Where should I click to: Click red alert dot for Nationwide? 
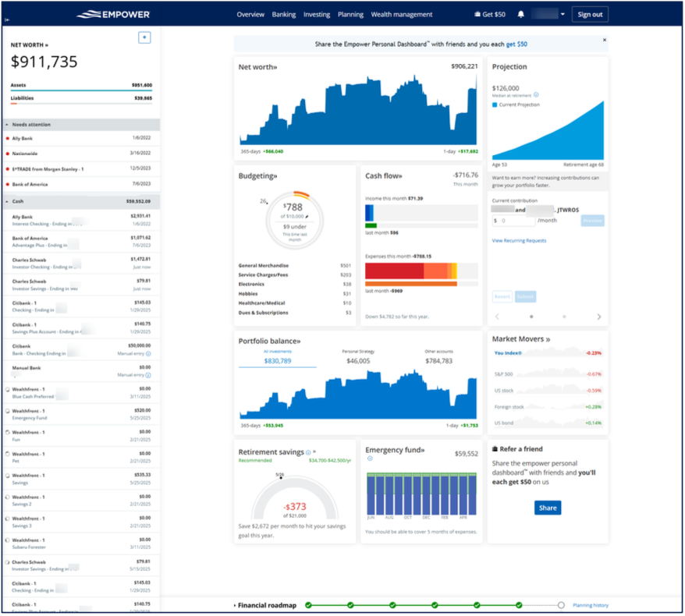point(8,154)
